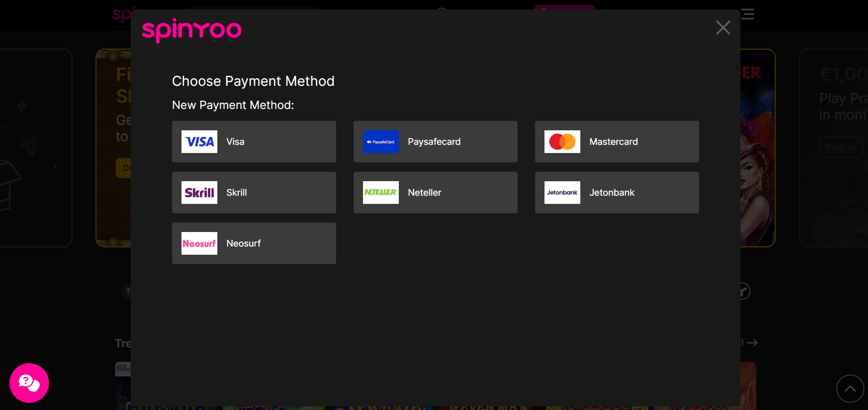The height and width of the screenshot is (410, 868).
Task: Close the payment method dialog
Action: click(723, 28)
